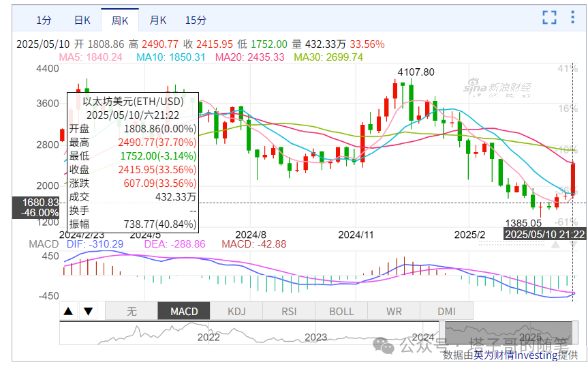The height and width of the screenshot is (369, 588).
Task: Click the right handle of the range selector
Action: 575,333
